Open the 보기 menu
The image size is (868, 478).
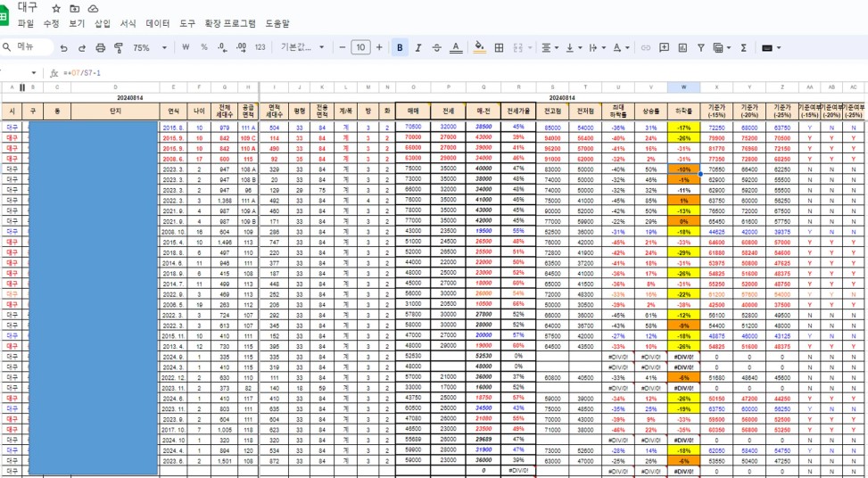tap(77, 24)
